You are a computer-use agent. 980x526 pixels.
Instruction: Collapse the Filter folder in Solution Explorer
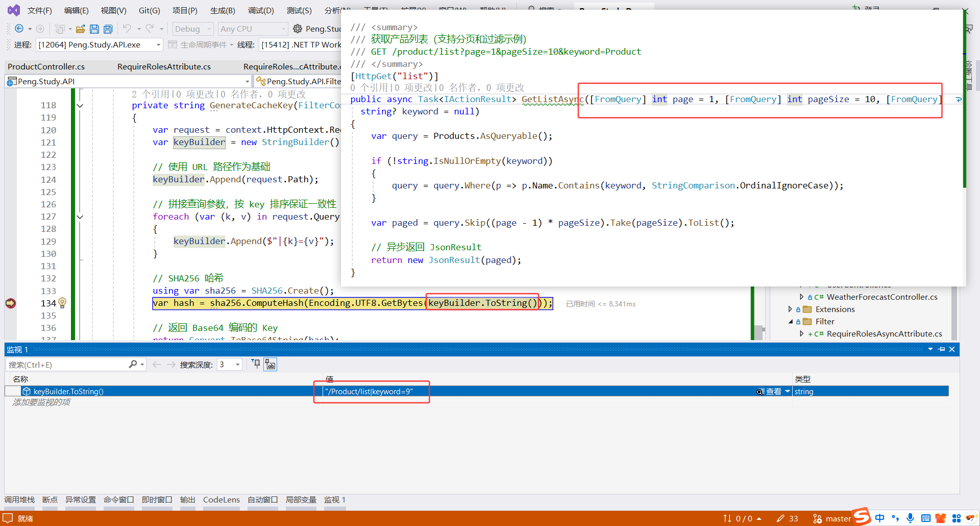click(x=790, y=321)
